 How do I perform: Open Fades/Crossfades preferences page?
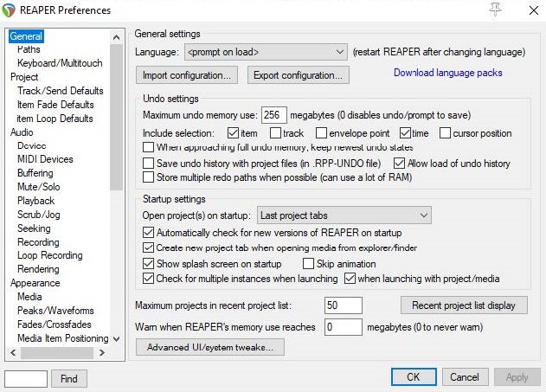click(x=55, y=325)
